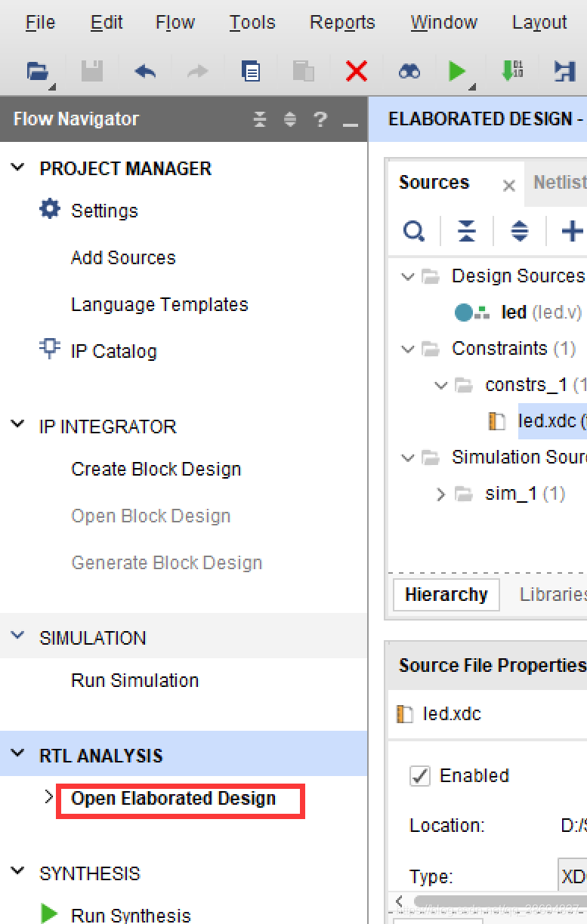Open the Reports menu
Screen dimensions: 587x924
342,23
